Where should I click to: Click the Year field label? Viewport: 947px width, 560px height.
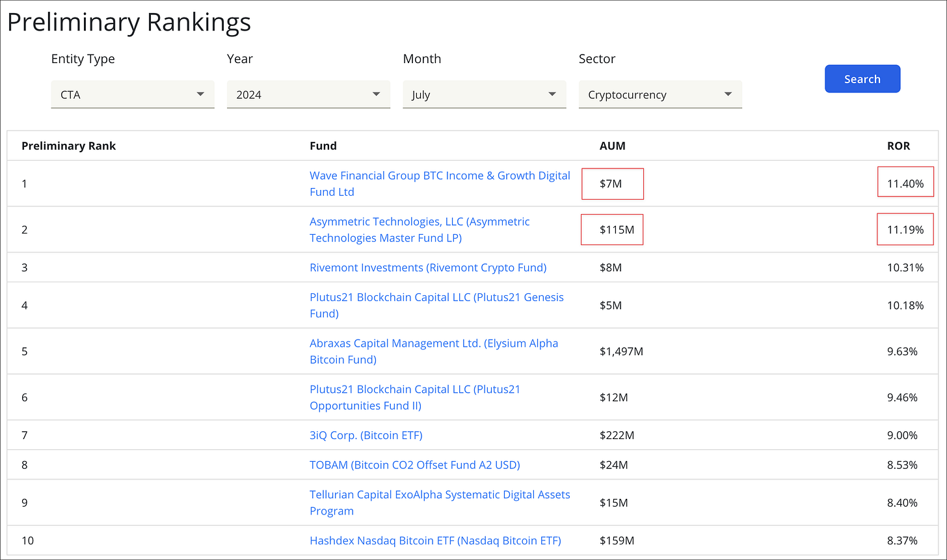click(240, 59)
